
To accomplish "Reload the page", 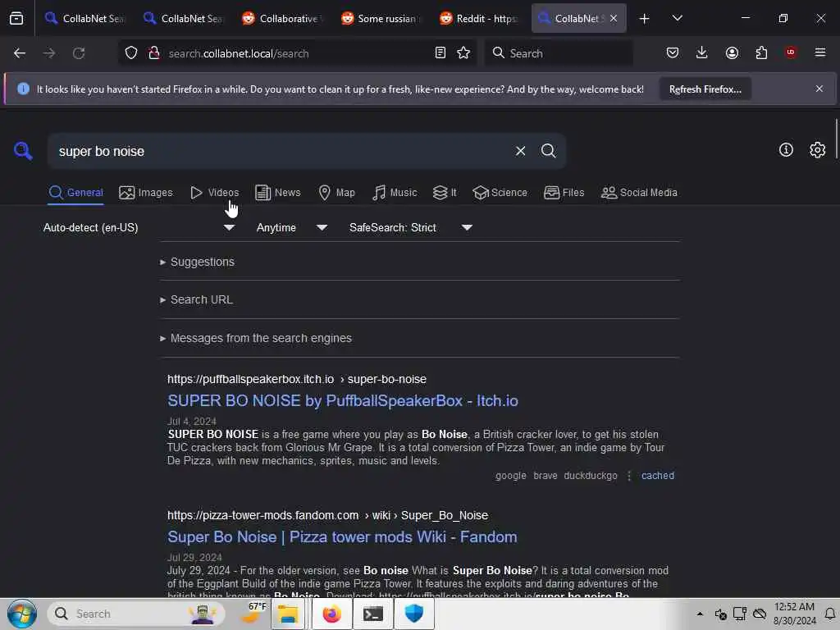I will point(79,53).
